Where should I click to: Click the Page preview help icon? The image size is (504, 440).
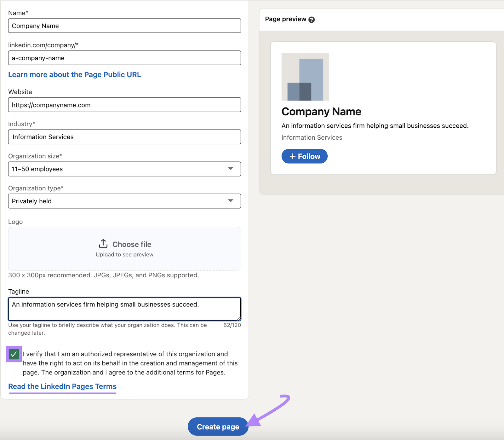pyautogui.click(x=311, y=19)
